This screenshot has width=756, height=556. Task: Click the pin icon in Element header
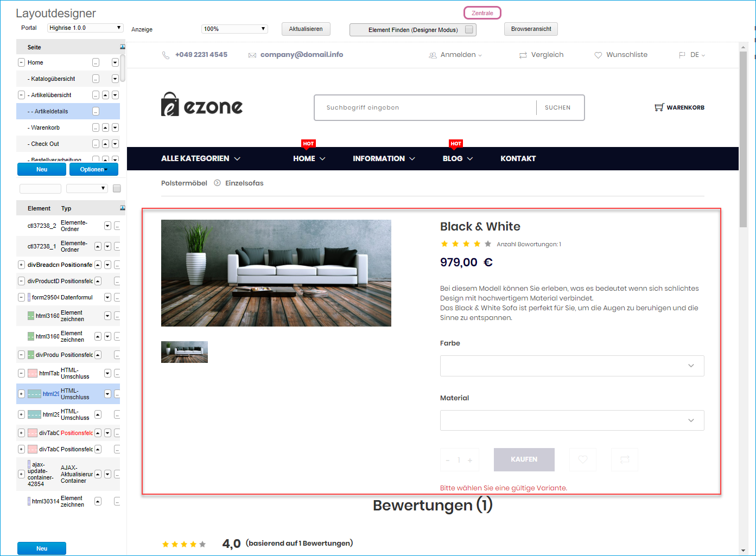click(122, 208)
